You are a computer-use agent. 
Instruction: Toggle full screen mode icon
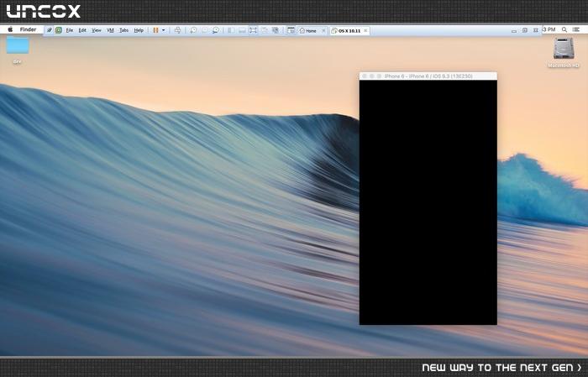pyautogui.click(x=253, y=30)
